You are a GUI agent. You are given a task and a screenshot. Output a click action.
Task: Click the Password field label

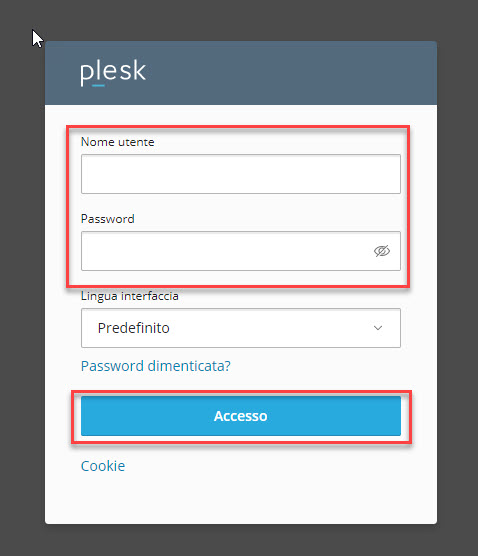pyautogui.click(x=107, y=219)
